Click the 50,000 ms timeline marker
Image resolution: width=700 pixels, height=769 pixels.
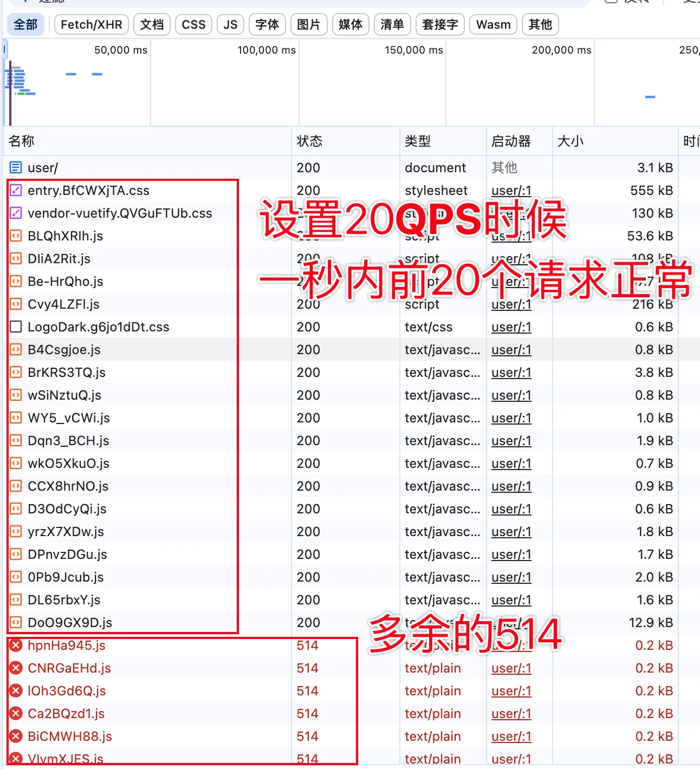click(x=121, y=50)
